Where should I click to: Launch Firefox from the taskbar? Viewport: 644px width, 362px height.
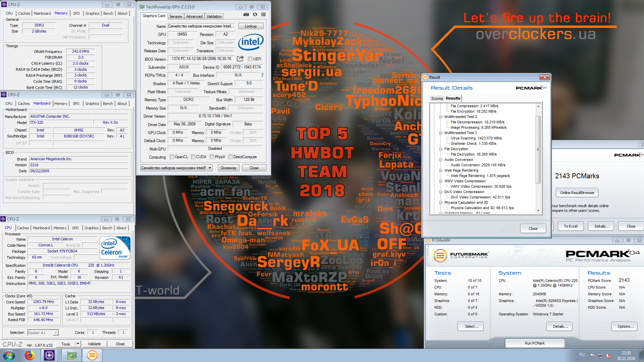coord(30,355)
